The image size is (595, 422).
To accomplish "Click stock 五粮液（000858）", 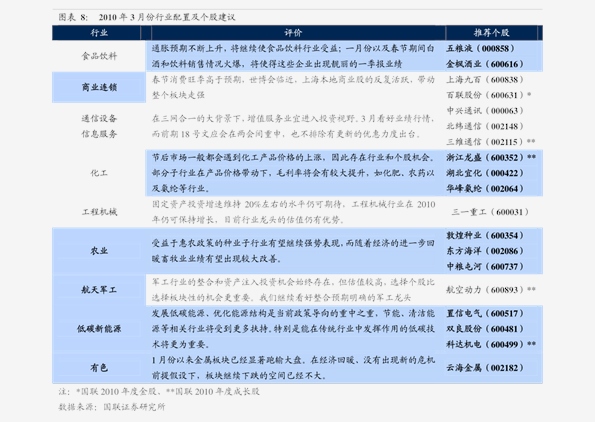I will click(x=480, y=49).
